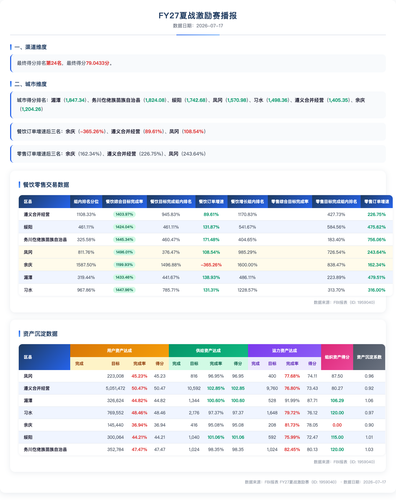
Task: Click "完成率" subheader under 用户资产达成
Action: 139,363
